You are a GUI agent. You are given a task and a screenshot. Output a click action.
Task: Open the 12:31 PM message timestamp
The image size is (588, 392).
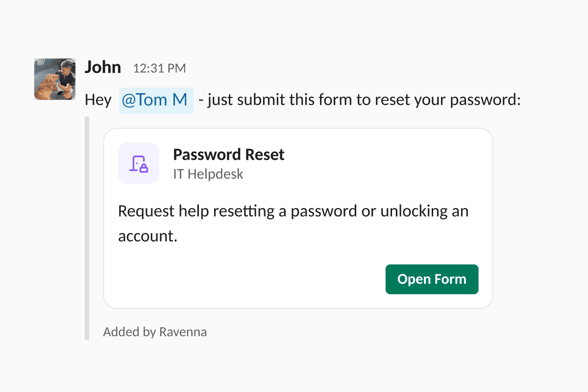[x=159, y=69]
